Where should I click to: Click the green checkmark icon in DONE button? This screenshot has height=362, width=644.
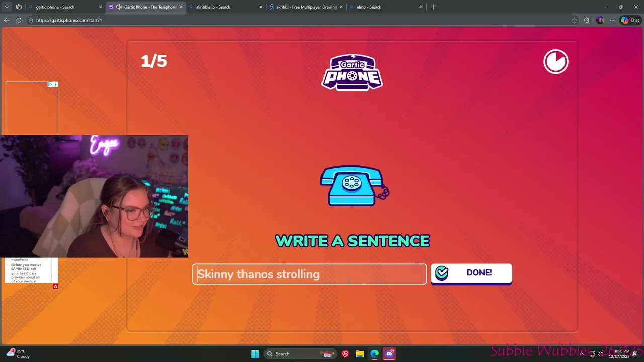(x=442, y=273)
